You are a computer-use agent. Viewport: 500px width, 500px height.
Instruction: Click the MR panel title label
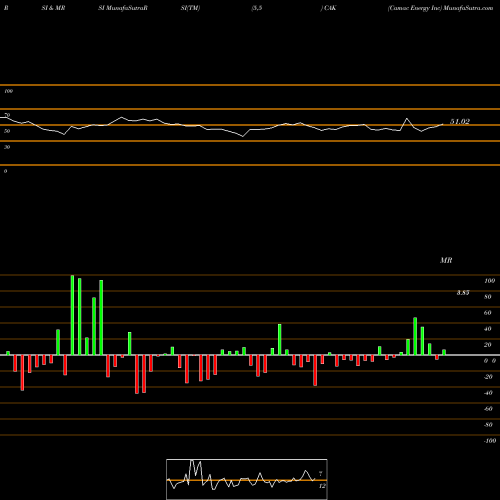click(x=446, y=260)
